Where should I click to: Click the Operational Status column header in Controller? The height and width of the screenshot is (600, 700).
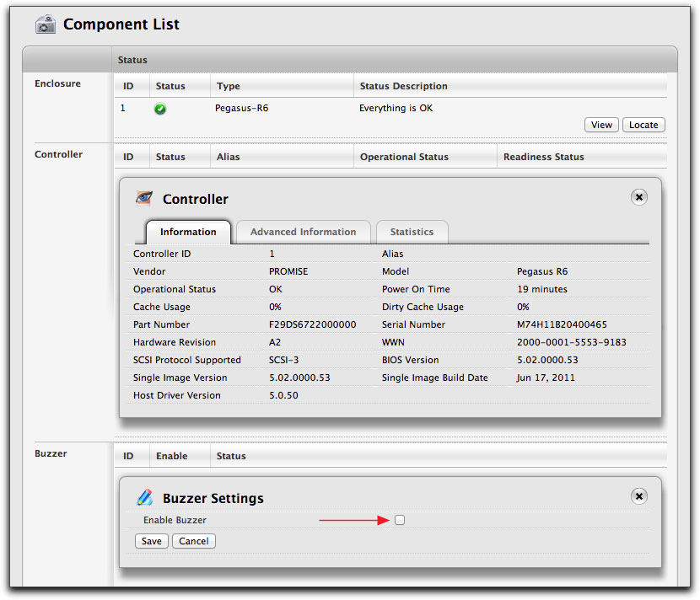[404, 157]
